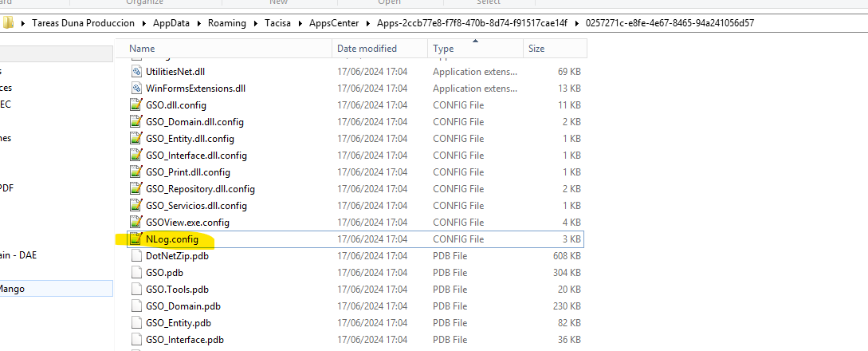This screenshot has height=351, width=868.
Task: Open the dropdown arrow after Tacisa breadcrumb
Action: [x=303, y=23]
